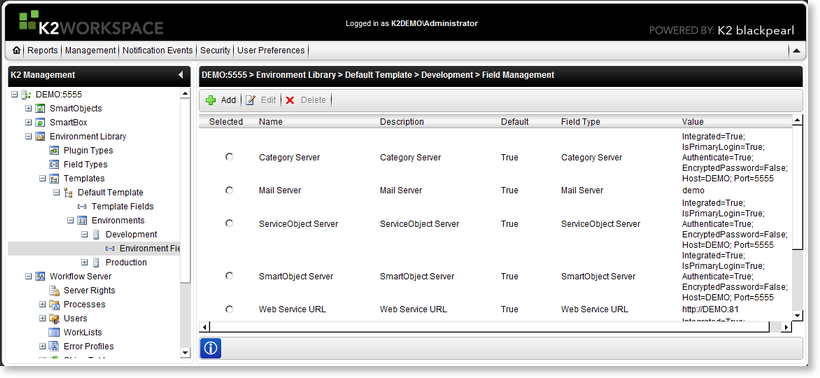Viewport: 820px width, 378px height.
Task: Click the Add button label
Action: (228, 100)
